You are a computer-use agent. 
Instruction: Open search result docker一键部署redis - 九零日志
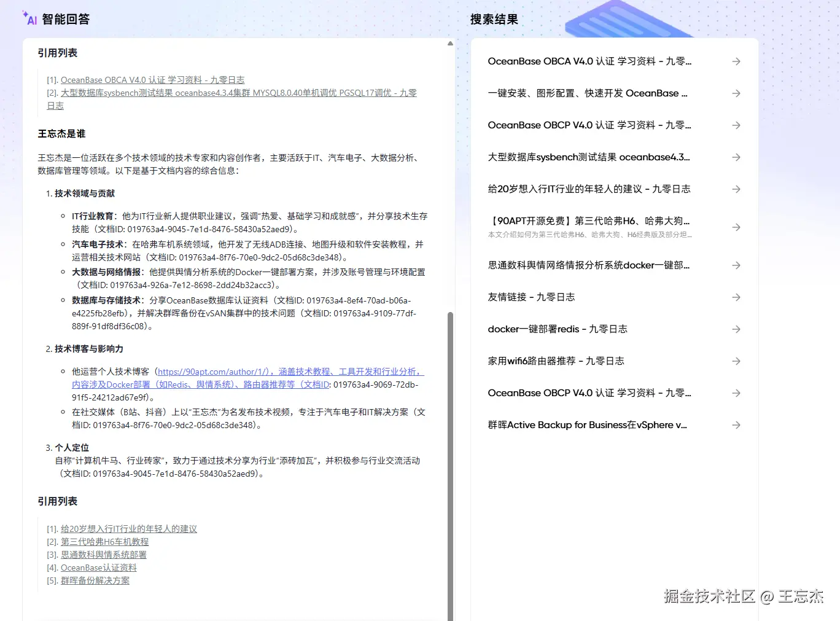click(558, 329)
